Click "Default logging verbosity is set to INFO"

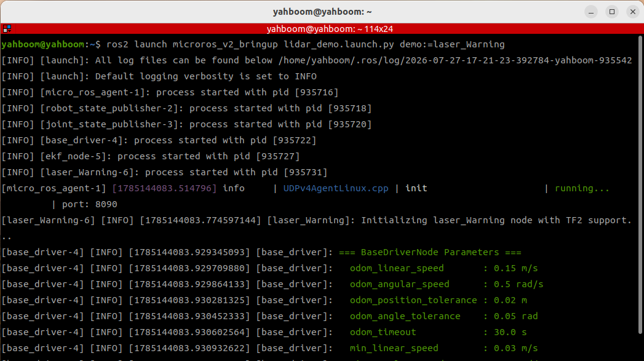click(206, 76)
